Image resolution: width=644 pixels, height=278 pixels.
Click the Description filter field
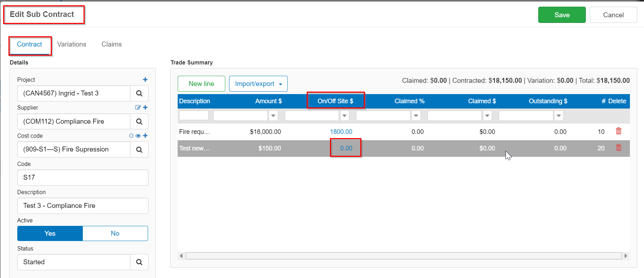click(194, 116)
